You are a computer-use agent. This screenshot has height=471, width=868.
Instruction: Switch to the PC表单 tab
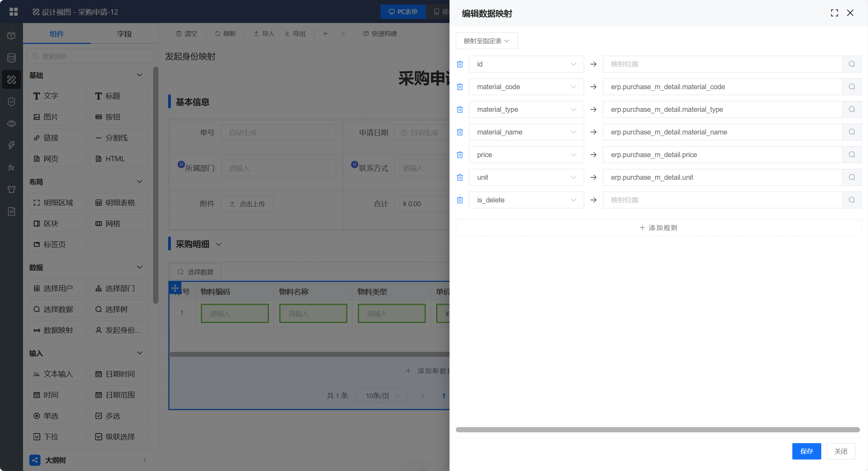[403, 12]
